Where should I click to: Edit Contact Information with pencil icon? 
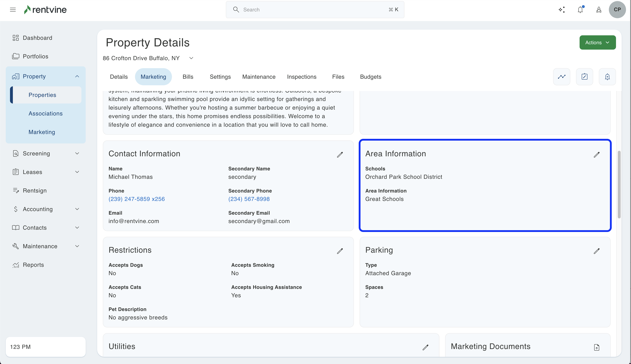pyautogui.click(x=340, y=155)
